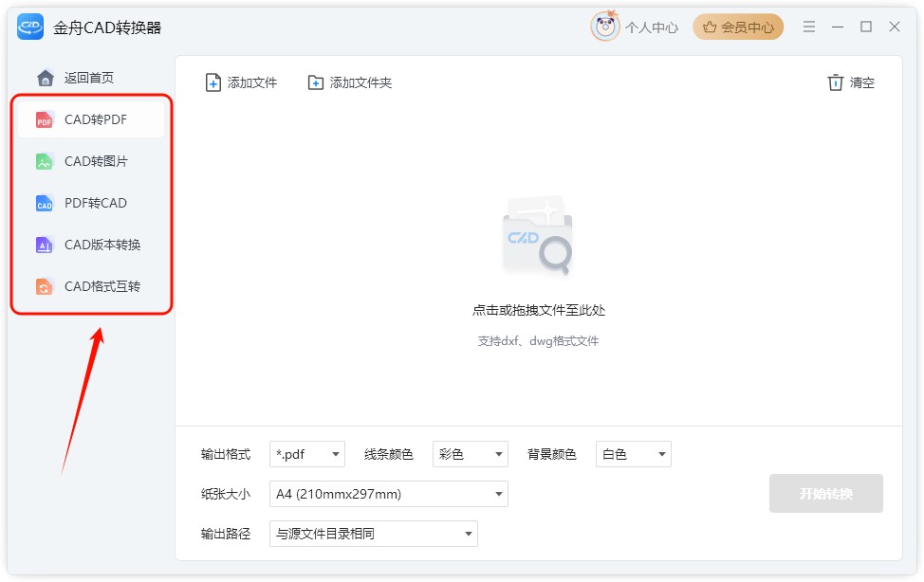Click the orange icon for CAD格式互转
The width and height of the screenshot is (924, 582).
point(45,287)
